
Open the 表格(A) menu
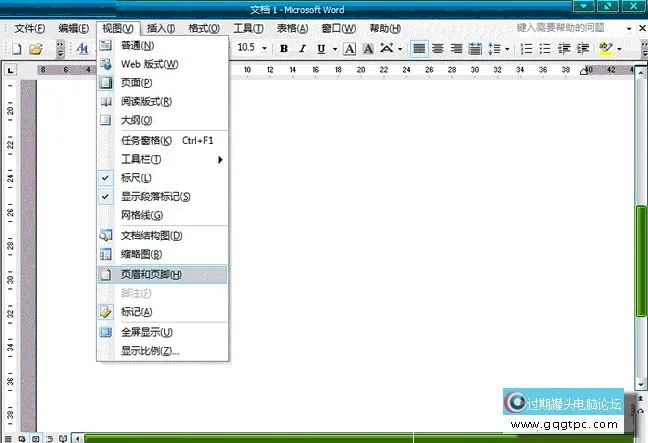[293, 28]
